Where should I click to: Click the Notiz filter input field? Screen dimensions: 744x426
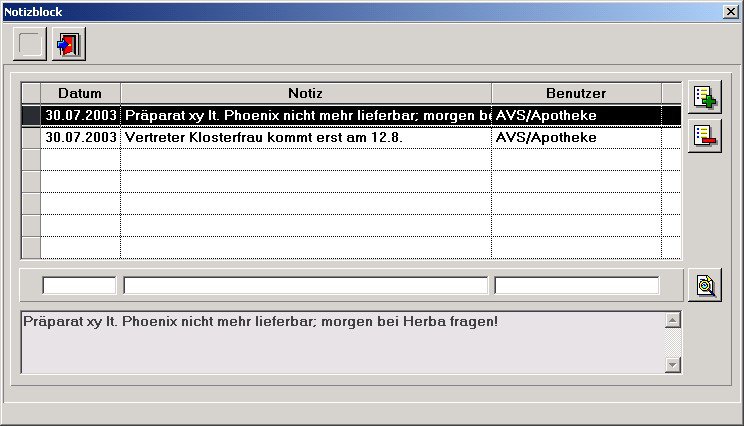click(305, 285)
